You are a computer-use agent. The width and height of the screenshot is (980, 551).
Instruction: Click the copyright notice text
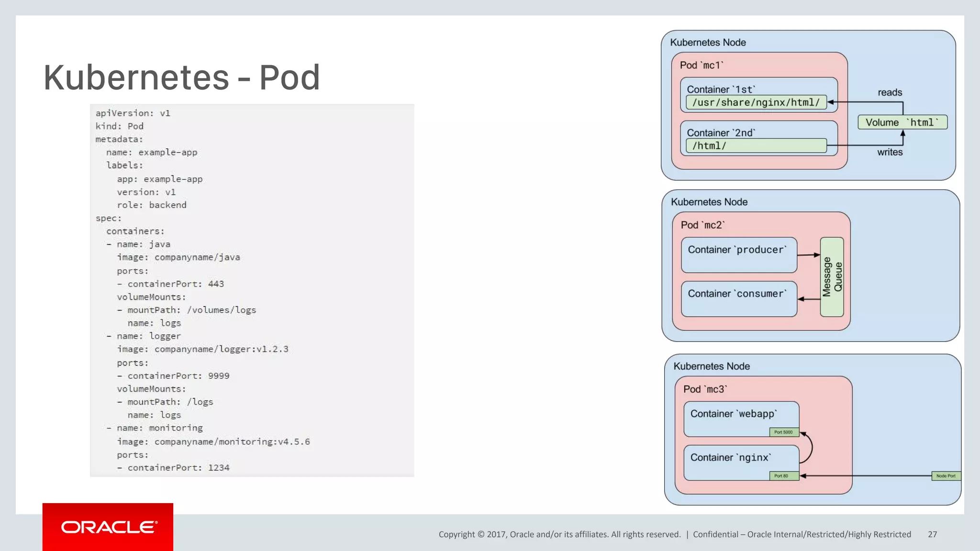coord(559,534)
